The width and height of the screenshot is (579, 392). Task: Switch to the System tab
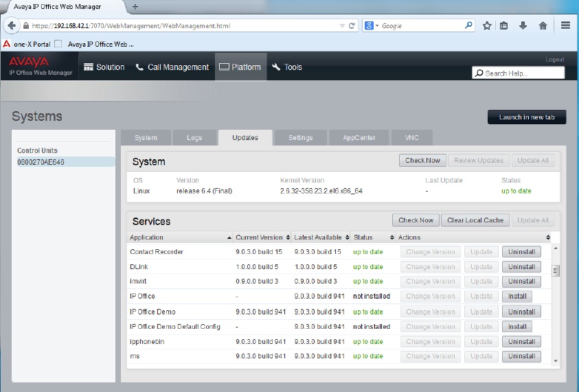pyautogui.click(x=146, y=138)
